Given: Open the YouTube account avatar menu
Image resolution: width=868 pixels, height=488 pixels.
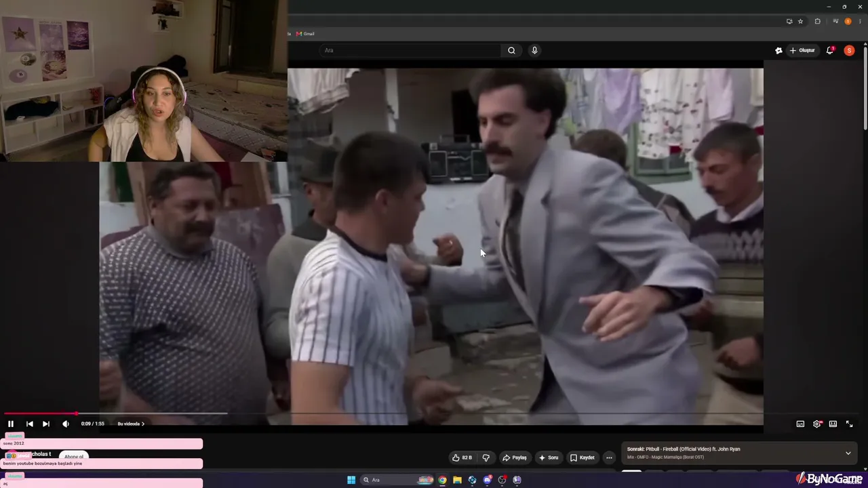Looking at the screenshot, I should [849, 50].
